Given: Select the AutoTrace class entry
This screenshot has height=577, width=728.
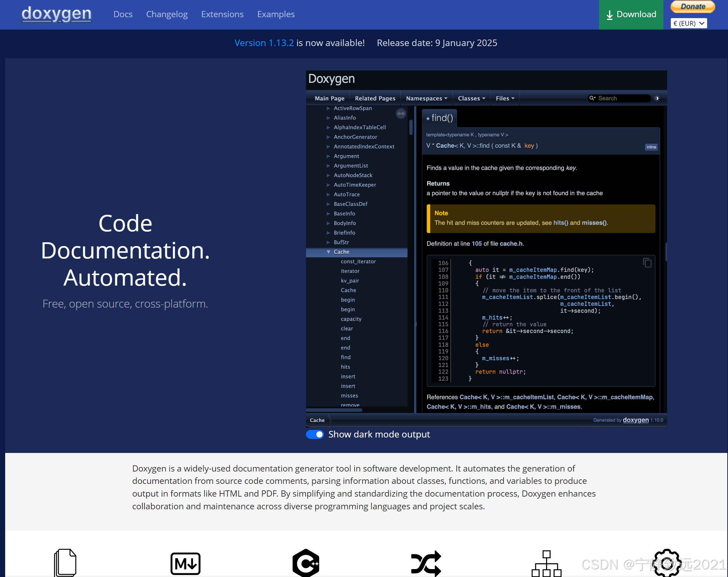Looking at the screenshot, I should (x=347, y=195).
